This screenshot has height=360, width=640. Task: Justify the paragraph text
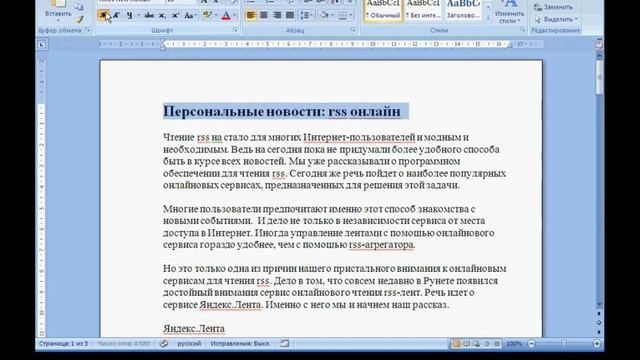point(290,15)
